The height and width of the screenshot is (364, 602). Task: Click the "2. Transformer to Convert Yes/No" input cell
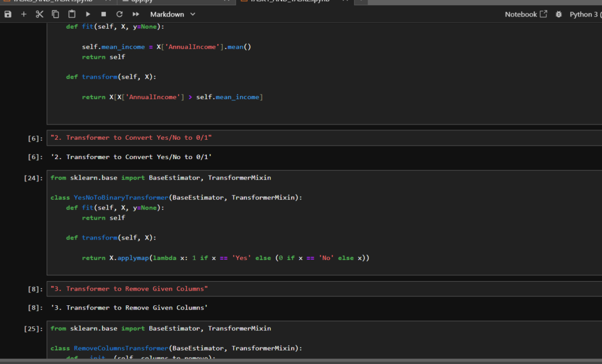(x=325, y=138)
